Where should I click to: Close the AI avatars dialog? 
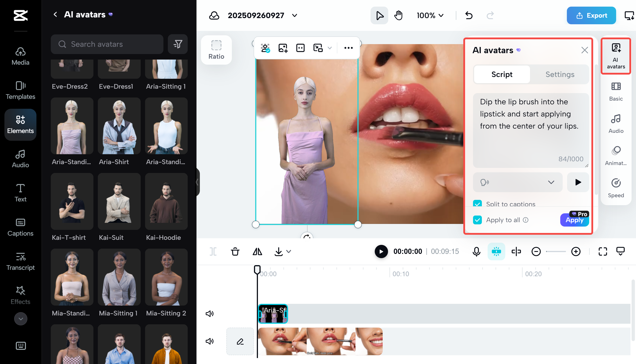585,50
